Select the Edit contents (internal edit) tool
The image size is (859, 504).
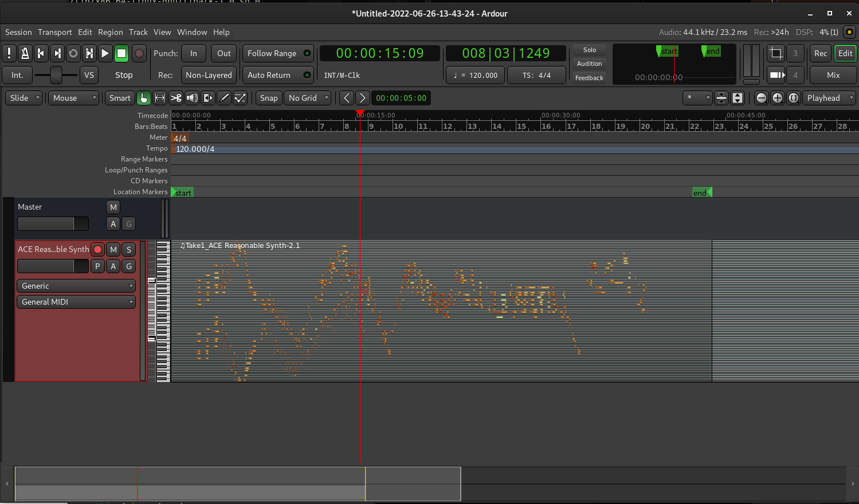(240, 98)
